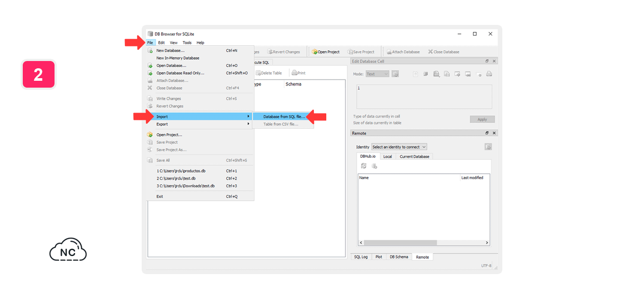The width and height of the screenshot is (644, 299).
Task: Click the horizontal scrollbar in Remote list
Action: coord(400,243)
